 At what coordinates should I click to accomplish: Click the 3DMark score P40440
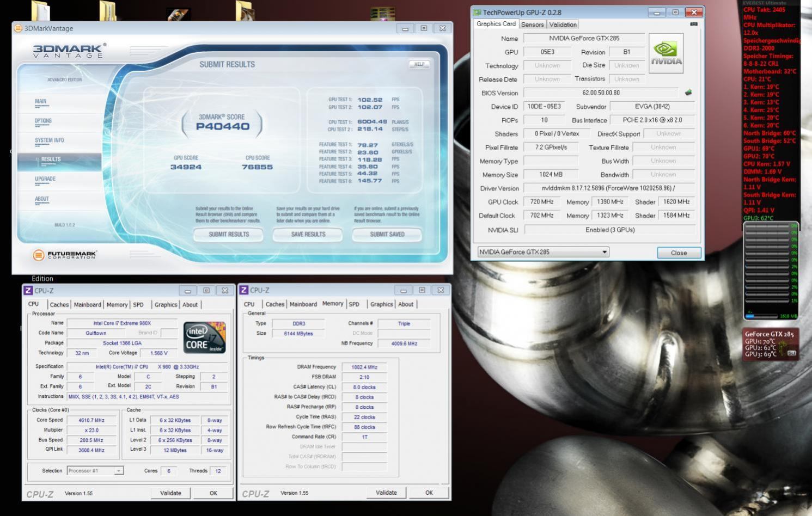pos(223,126)
